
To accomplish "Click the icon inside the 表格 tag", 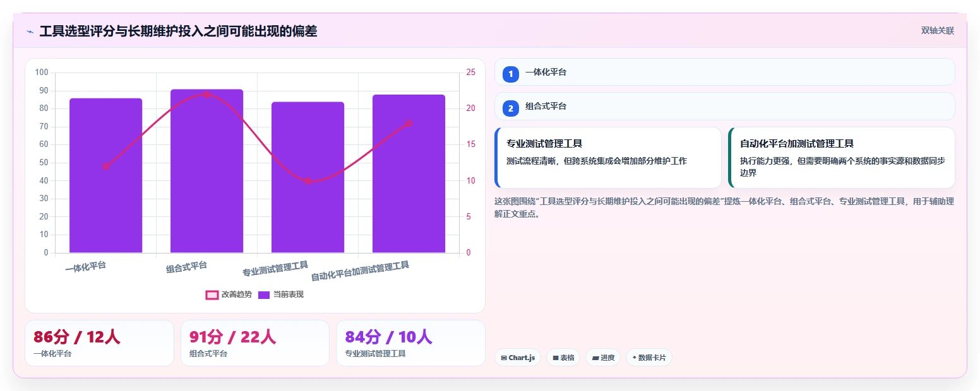I will pos(556,358).
